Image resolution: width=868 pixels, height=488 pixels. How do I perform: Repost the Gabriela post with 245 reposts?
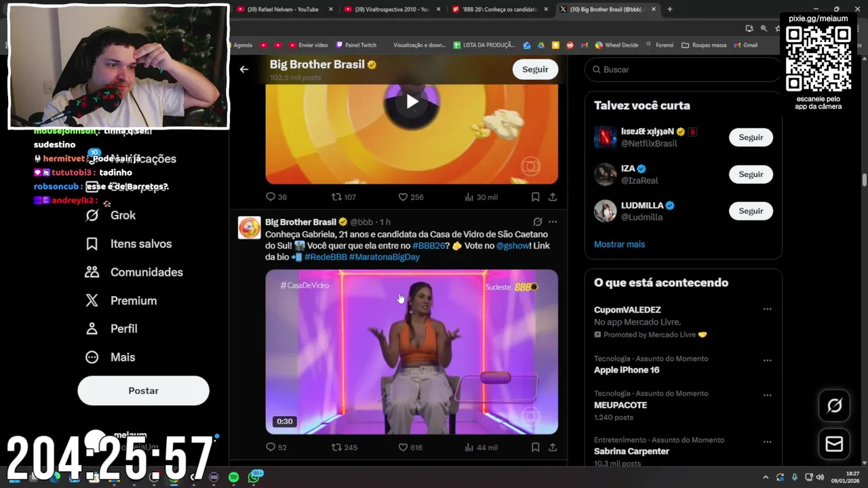[x=344, y=447]
